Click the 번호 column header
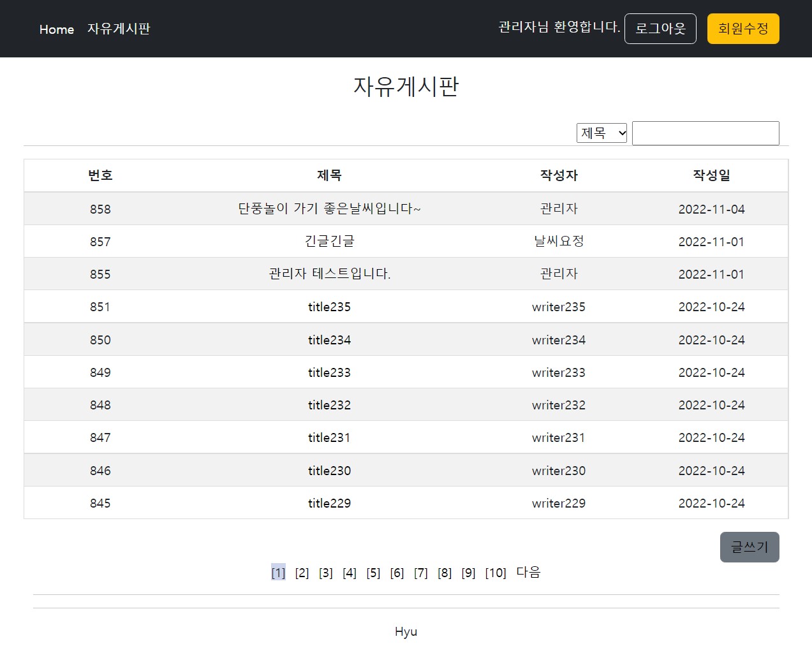 click(100, 175)
